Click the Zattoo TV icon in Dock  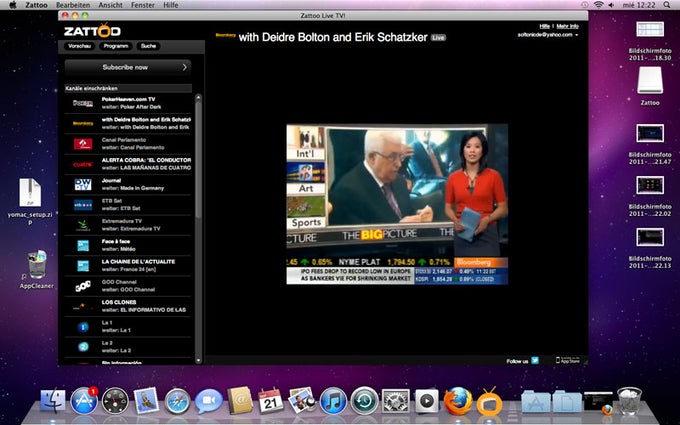pos(489,402)
